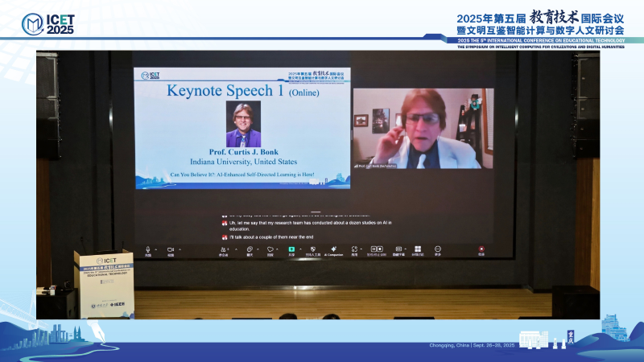Hide the live captions using the subtitles icon
This screenshot has height=362, width=644.
398,249
